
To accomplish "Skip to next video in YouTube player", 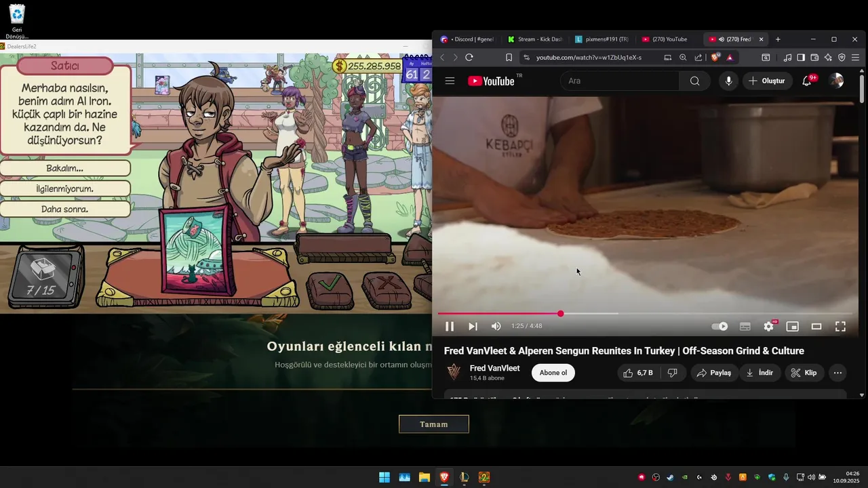I will click(x=473, y=326).
